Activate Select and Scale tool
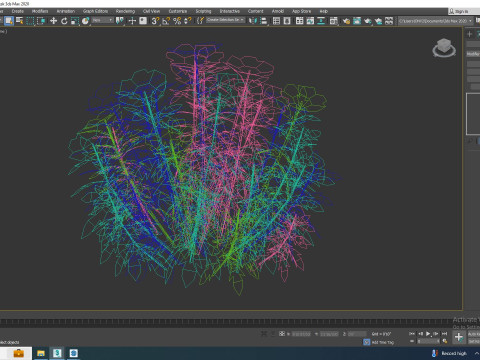Viewport: 480px width, 360px height. click(75, 21)
